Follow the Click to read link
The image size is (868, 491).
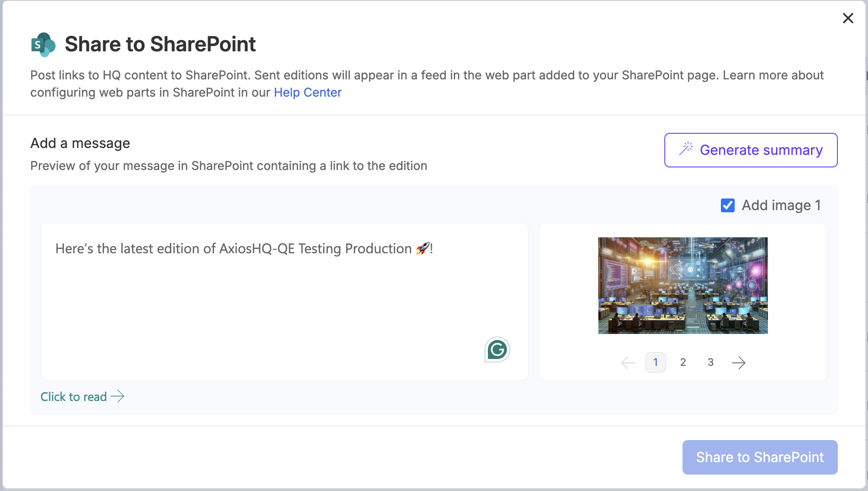[x=82, y=397]
